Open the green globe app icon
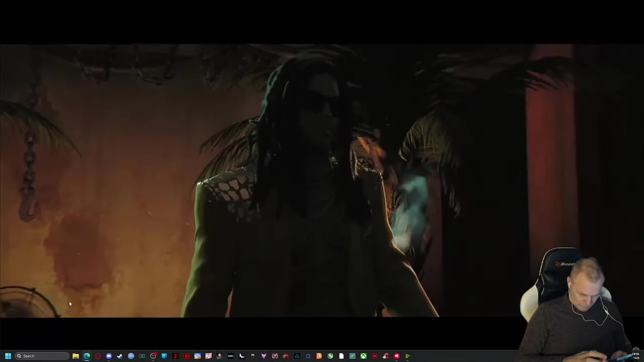 click(x=330, y=356)
